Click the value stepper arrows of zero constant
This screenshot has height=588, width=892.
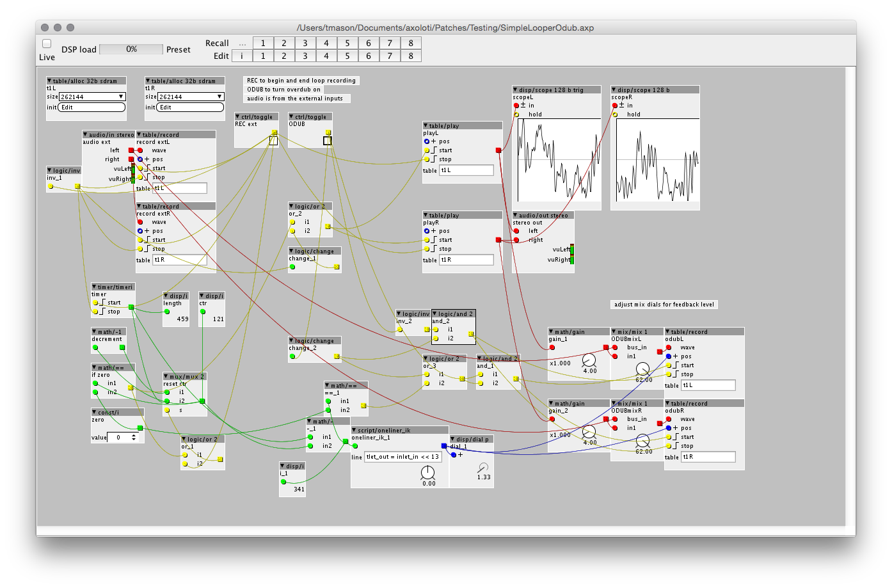[134, 438]
